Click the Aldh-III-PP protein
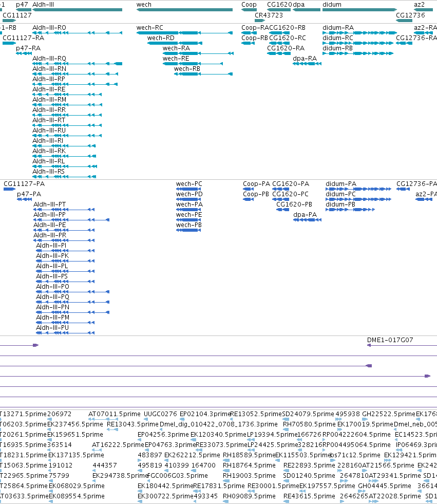 pos(71,220)
